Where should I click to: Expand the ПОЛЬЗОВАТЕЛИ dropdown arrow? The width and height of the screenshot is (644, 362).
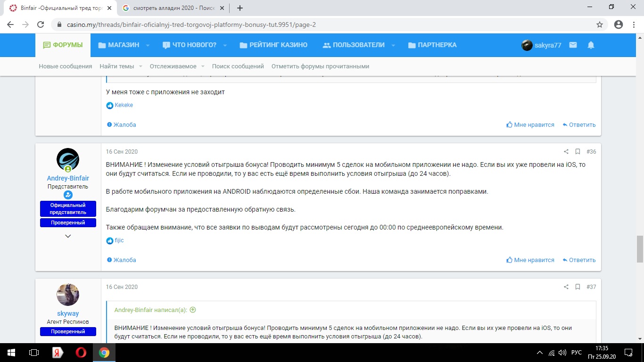pyautogui.click(x=393, y=45)
